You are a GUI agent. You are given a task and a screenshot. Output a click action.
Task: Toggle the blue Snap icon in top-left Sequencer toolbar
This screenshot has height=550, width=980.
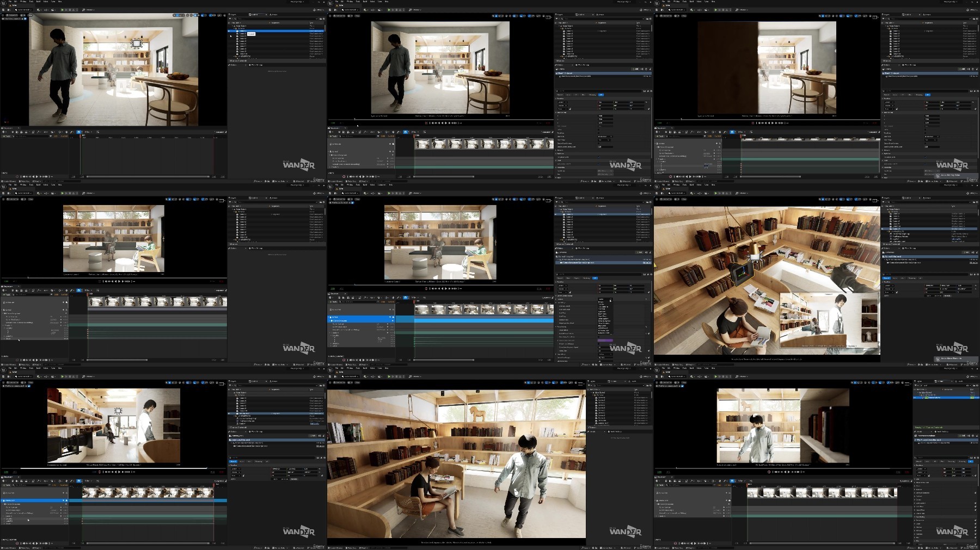(79, 132)
